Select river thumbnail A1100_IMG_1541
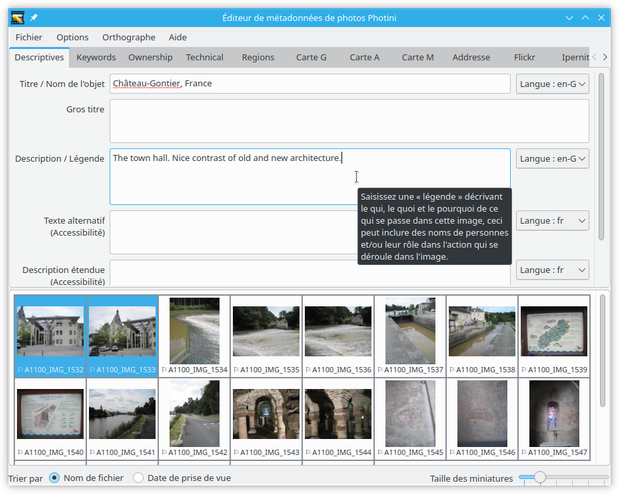Screen dimensions: 619x494 (122, 418)
